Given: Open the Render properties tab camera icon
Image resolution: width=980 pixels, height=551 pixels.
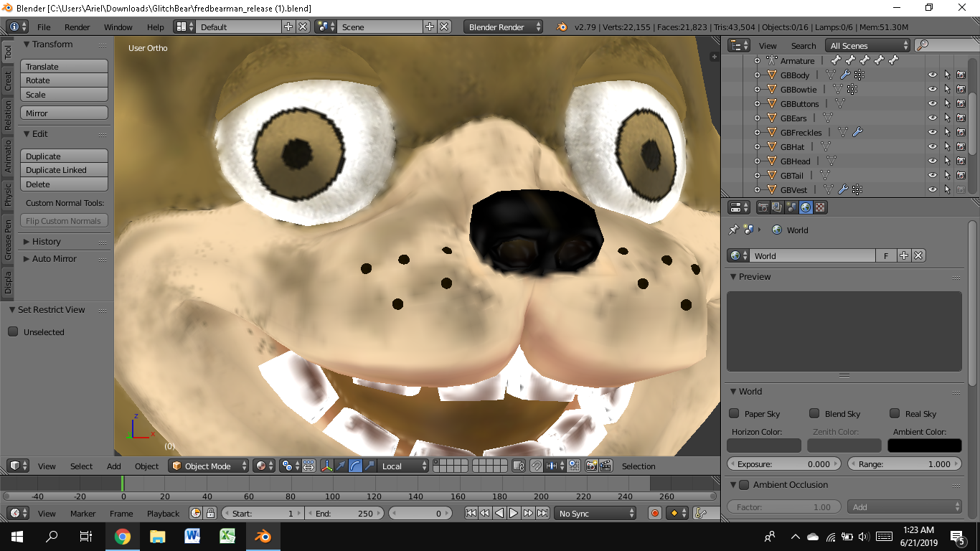Looking at the screenshot, I should [763, 207].
